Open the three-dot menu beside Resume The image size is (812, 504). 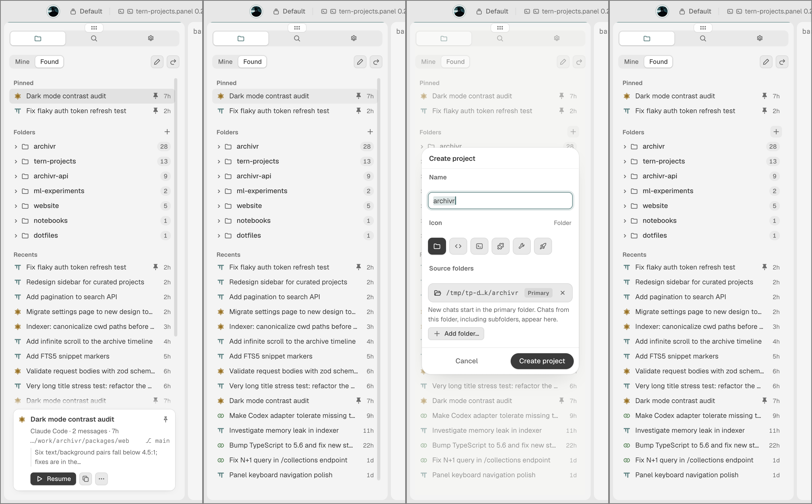[101, 479]
